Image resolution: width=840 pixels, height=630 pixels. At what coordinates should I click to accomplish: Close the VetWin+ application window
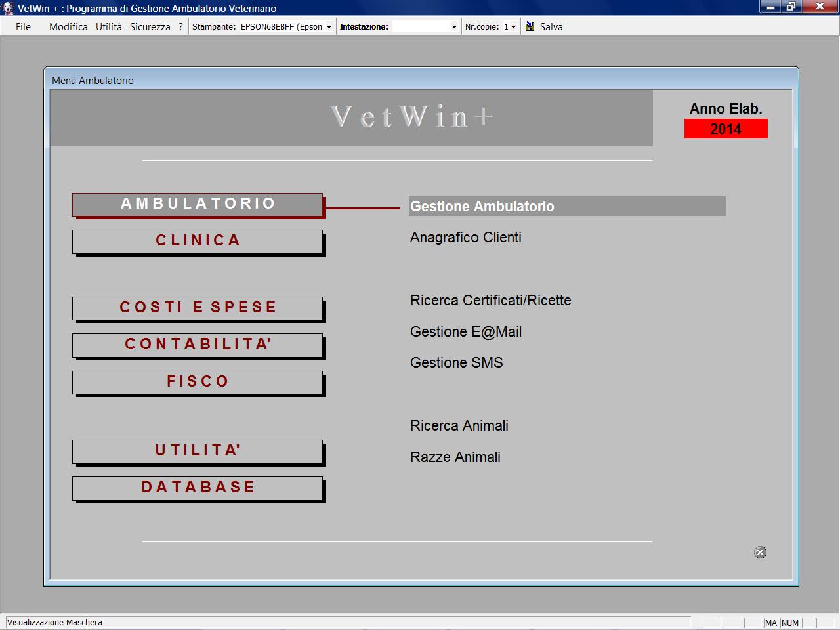click(x=820, y=7)
